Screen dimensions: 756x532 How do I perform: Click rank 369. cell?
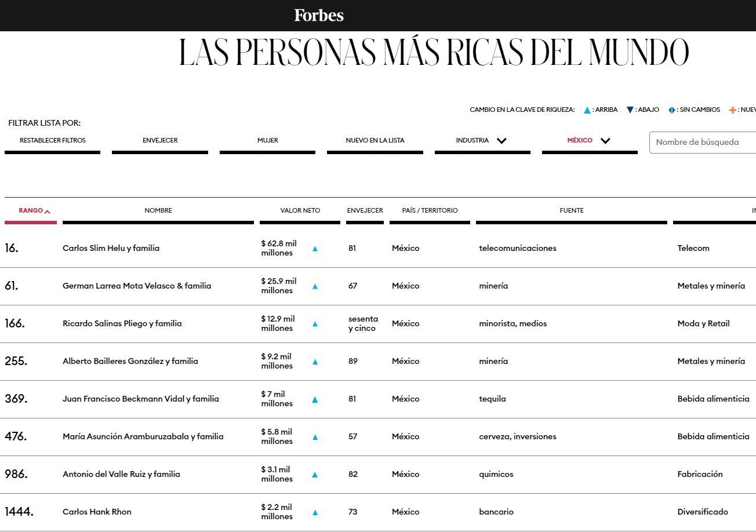pos(16,399)
